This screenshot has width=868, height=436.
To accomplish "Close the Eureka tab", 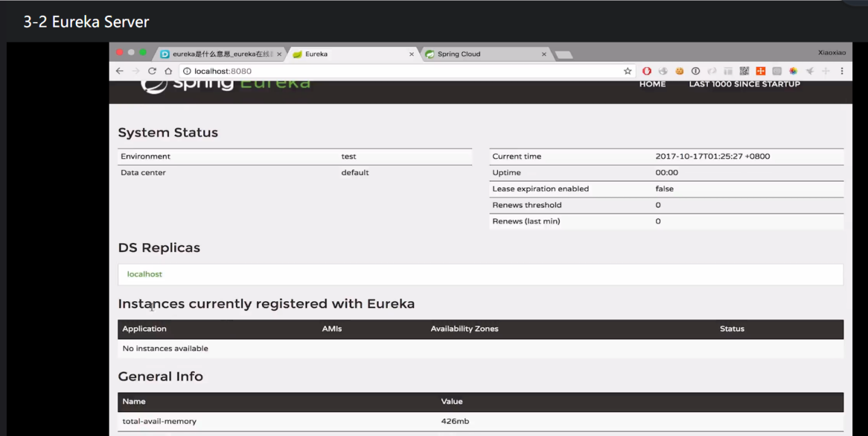I will [x=412, y=54].
